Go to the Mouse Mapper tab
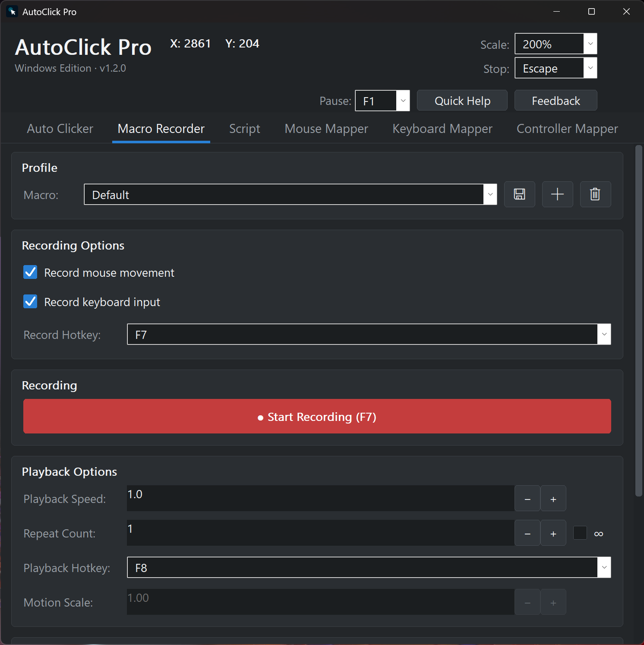This screenshot has width=644, height=645. pos(326,129)
